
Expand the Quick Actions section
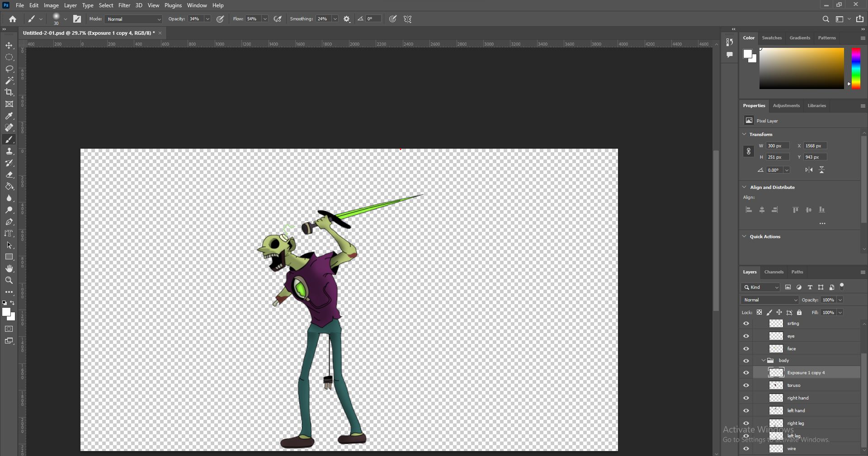pos(744,236)
